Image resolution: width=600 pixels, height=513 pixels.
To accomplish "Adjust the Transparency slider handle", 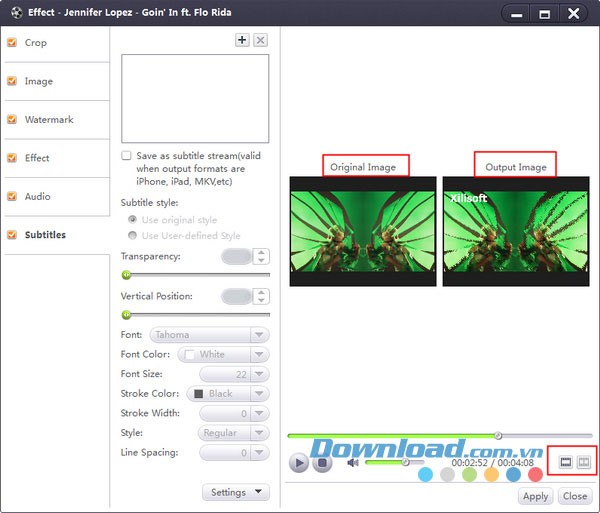I will point(126,275).
